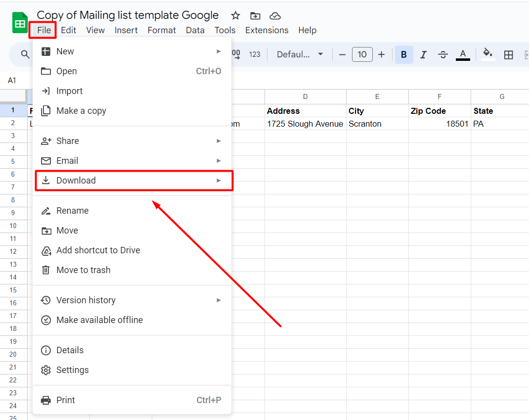Viewport: 529px width, 420px height.
Task: Choose Print from File menu
Action: click(x=132, y=400)
